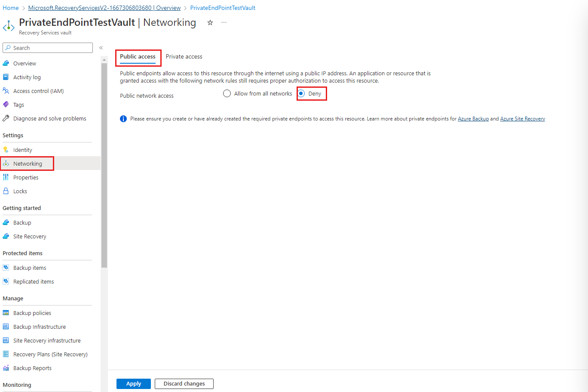Viewport: 588px width, 392px height.
Task: Click the Backup items icon
Action: click(x=6, y=268)
